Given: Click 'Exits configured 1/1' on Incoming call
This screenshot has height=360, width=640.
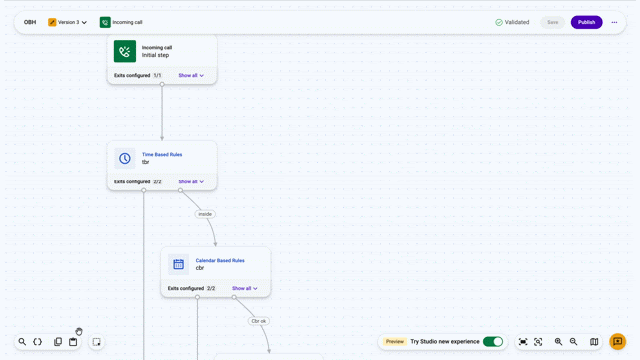Looking at the screenshot, I should (138, 76).
